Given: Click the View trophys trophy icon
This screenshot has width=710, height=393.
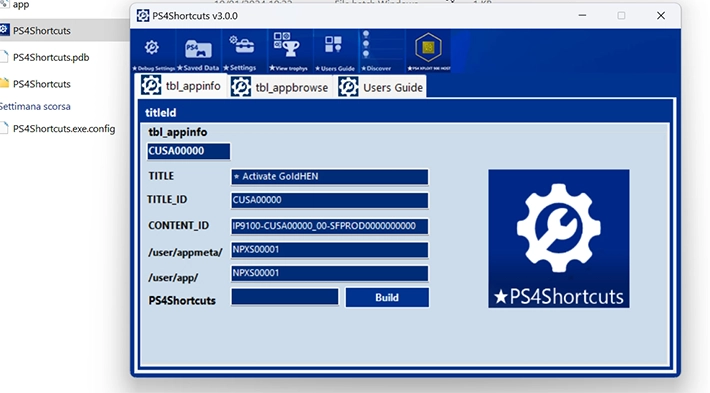Looking at the screenshot, I should tap(290, 51).
